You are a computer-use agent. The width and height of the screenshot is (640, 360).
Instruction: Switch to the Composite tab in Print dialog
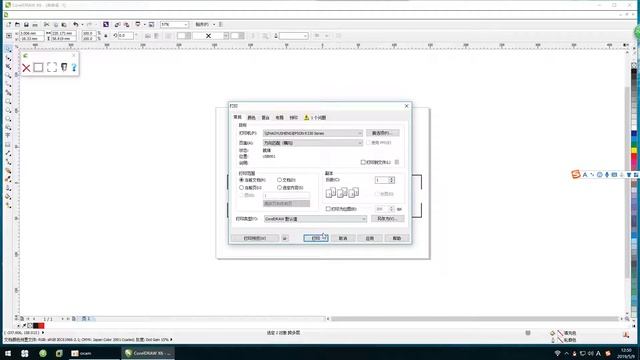click(265, 118)
